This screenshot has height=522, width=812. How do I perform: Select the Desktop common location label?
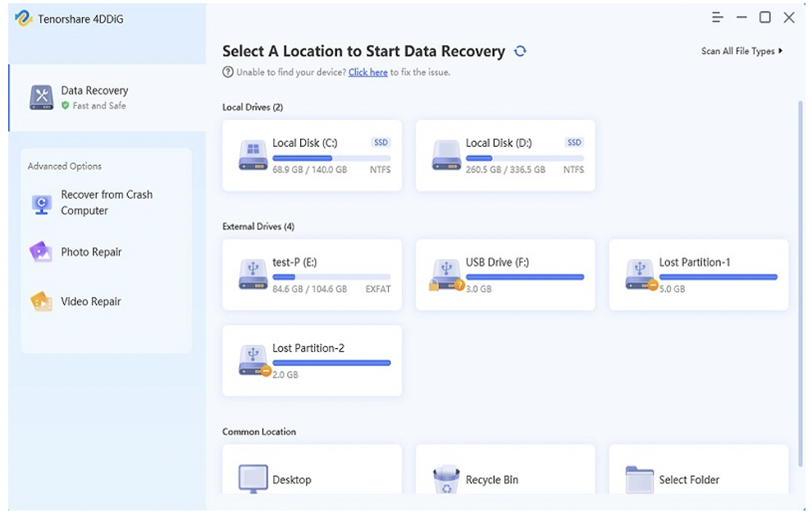pyautogui.click(x=291, y=479)
